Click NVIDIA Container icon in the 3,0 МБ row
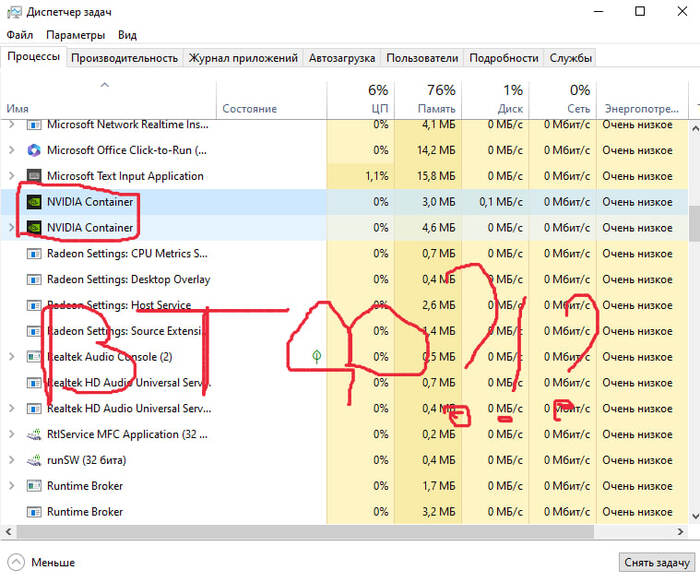Viewport: 700px width, 582px height. pyautogui.click(x=34, y=202)
